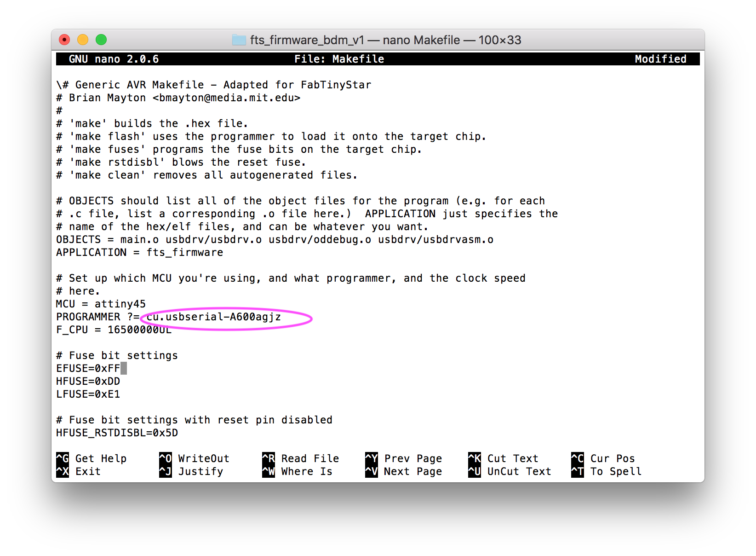The width and height of the screenshot is (756, 556).
Task: Click the ^W Where Is shortcut
Action: pyautogui.click(x=298, y=471)
